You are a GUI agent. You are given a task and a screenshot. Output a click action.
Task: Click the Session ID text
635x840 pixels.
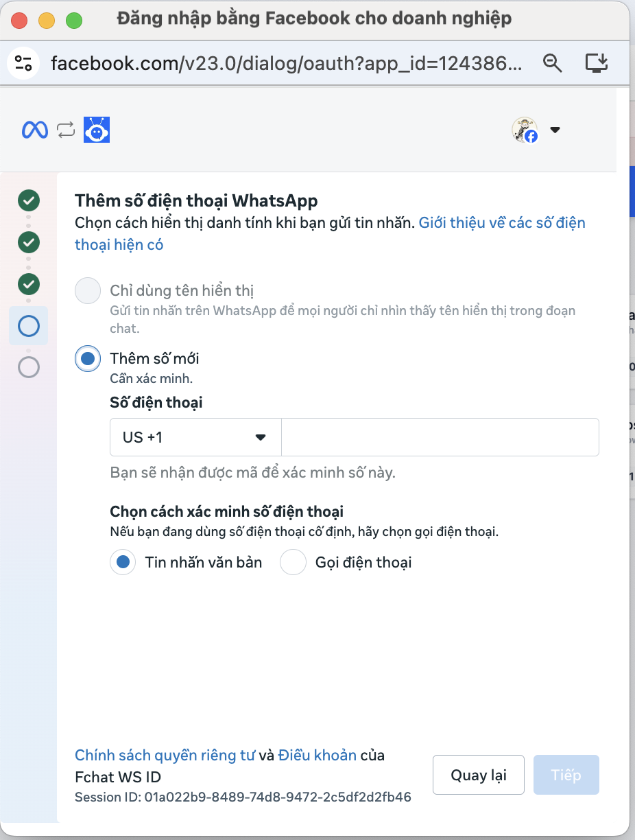pos(243,797)
